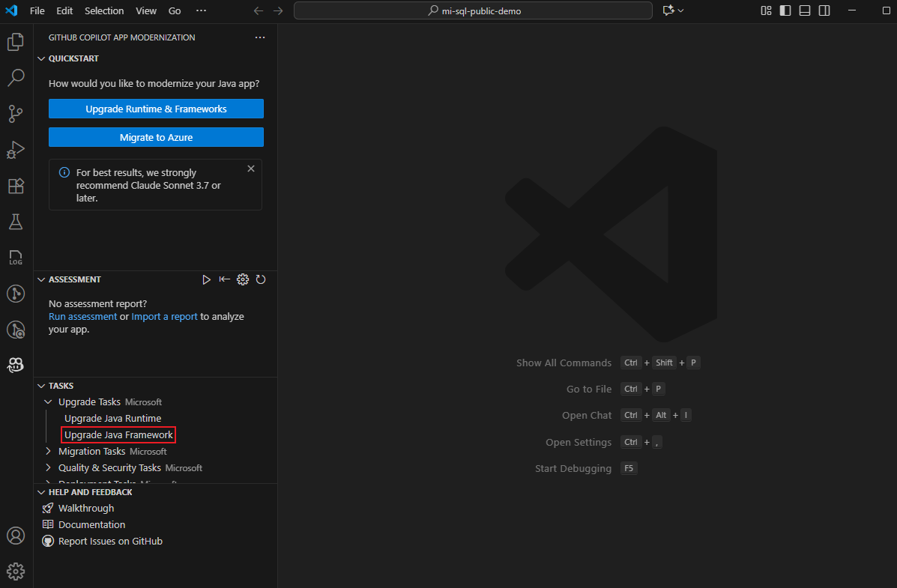897x588 pixels.
Task: Open the Run and Debug icon
Action: tap(16, 150)
